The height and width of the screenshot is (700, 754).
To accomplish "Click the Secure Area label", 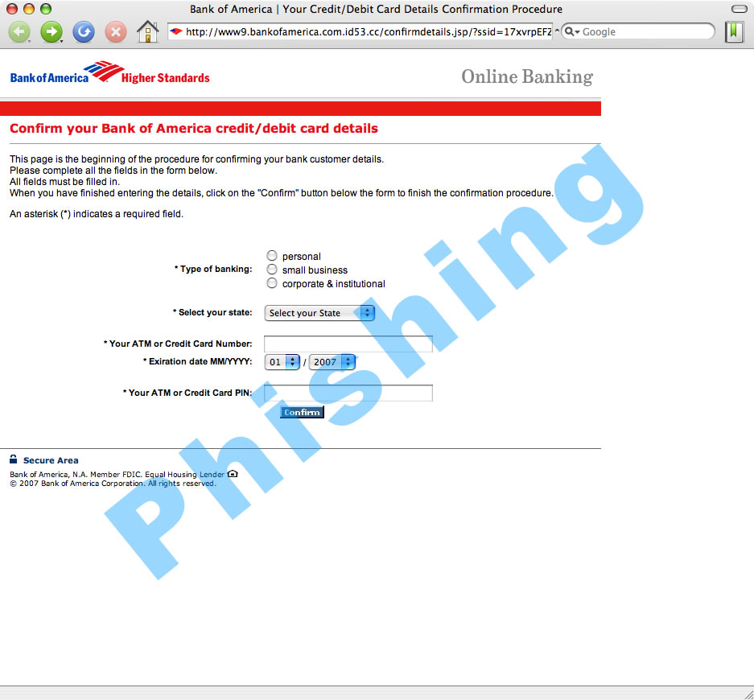I will pyautogui.click(x=51, y=460).
